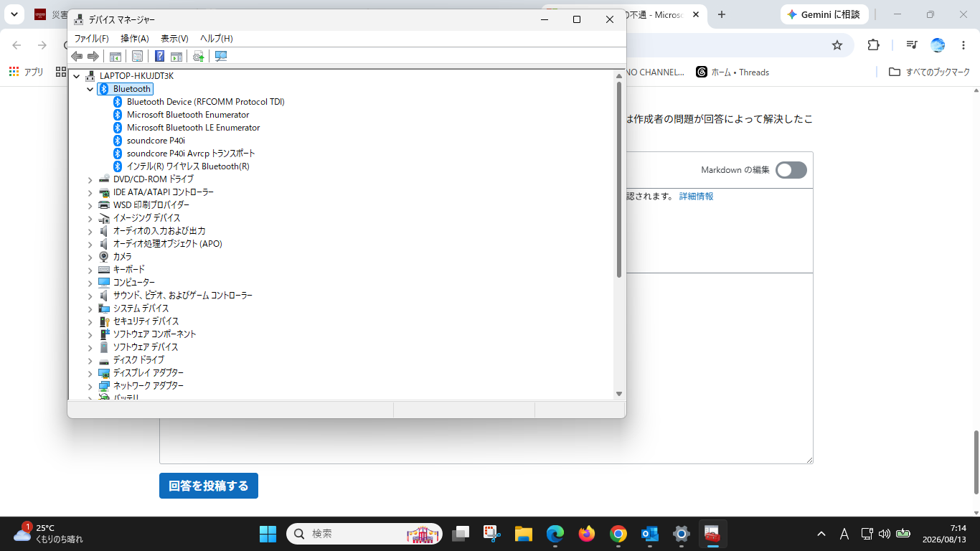The height and width of the screenshot is (551, 980).
Task: Open the 操作(A) menu
Action: click(x=135, y=39)
